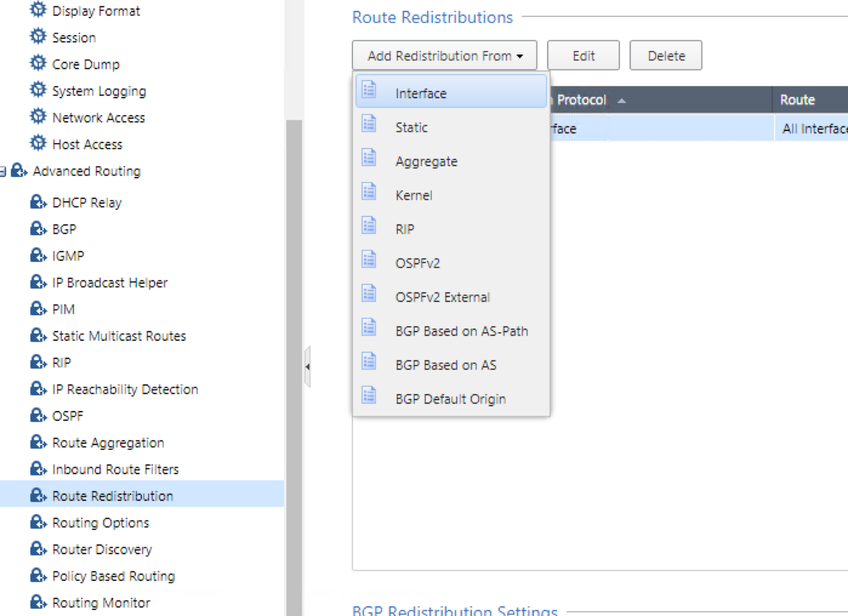Choose BGP Based on AS-Path entry
The image size is (848, 616).
(461, 331)
